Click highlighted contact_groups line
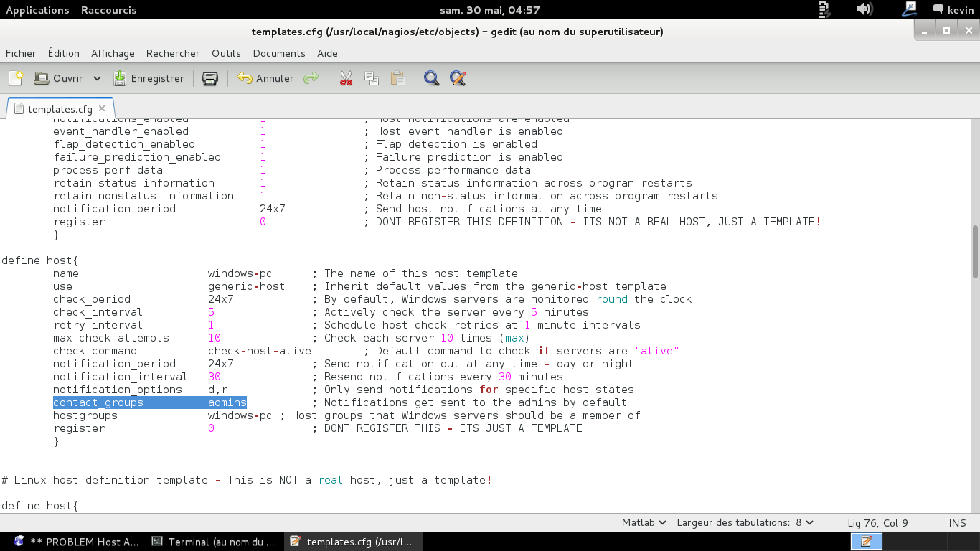 click(x=149, y=402)
